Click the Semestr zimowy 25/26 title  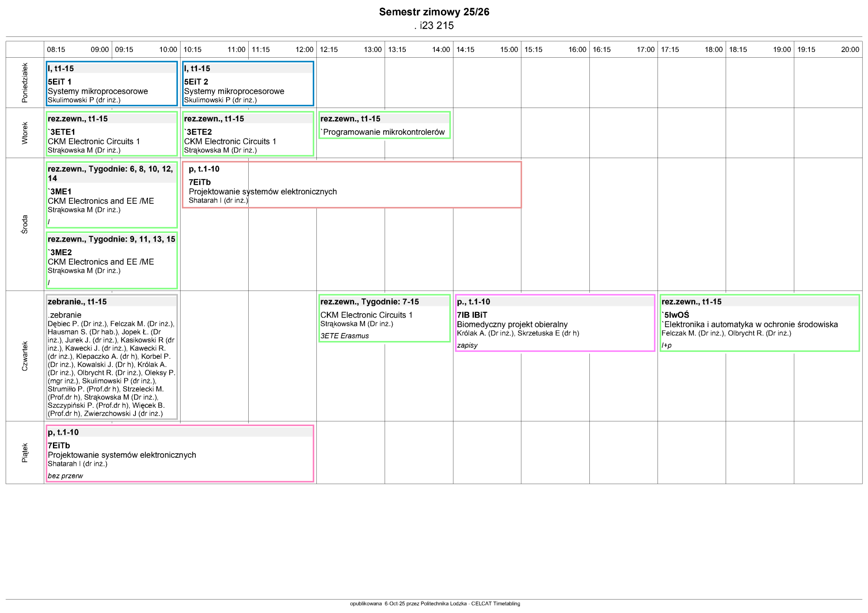pyautogui.click(x=434, y=12)
